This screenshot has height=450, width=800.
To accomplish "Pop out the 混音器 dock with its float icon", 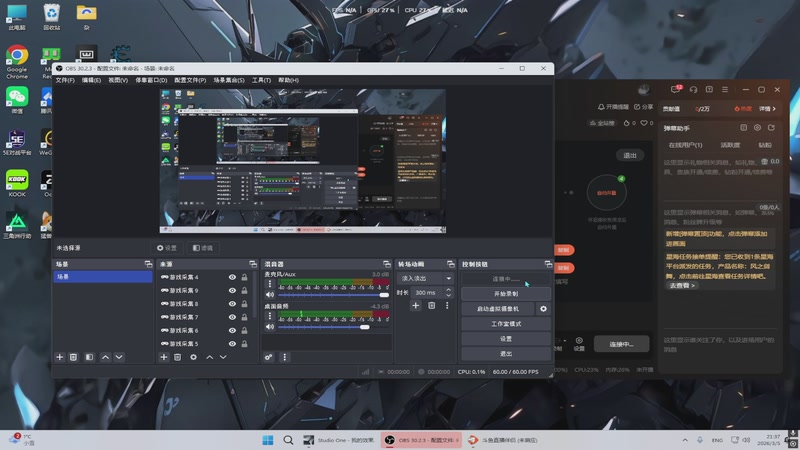I will point(387,264).
